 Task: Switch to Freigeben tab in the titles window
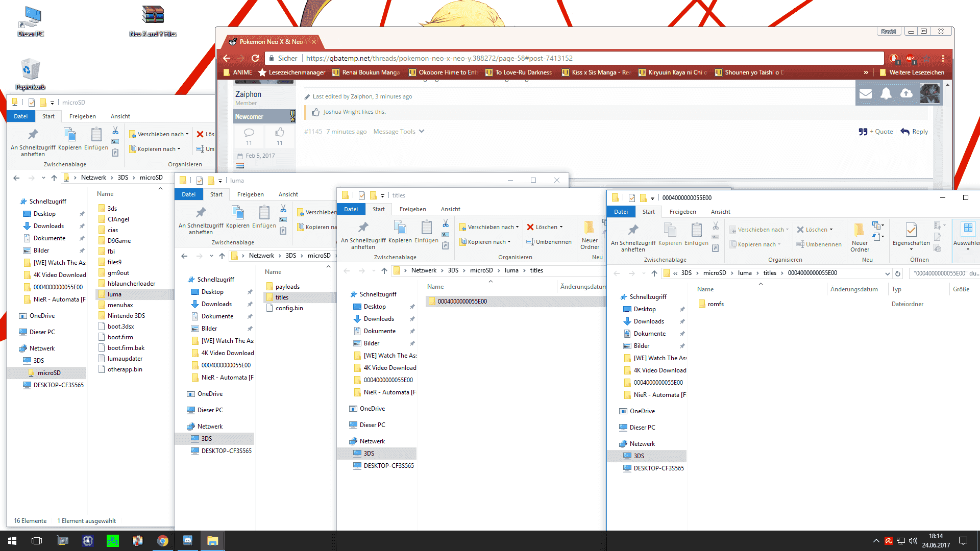[x=413, y=209]
